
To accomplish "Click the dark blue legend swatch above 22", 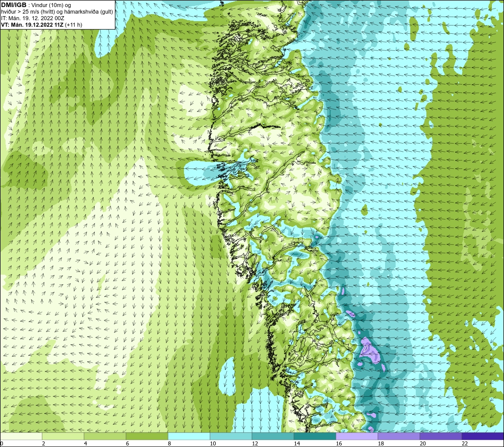I will [482, 436].
